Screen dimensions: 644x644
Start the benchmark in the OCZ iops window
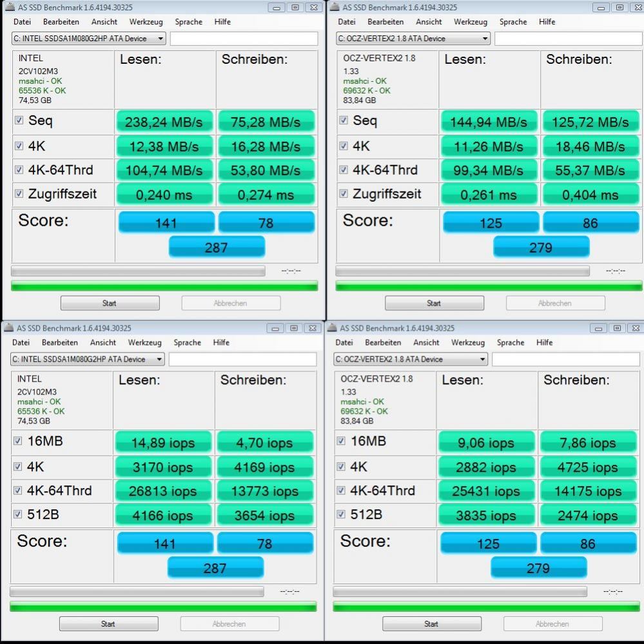[x=432, y=624]
